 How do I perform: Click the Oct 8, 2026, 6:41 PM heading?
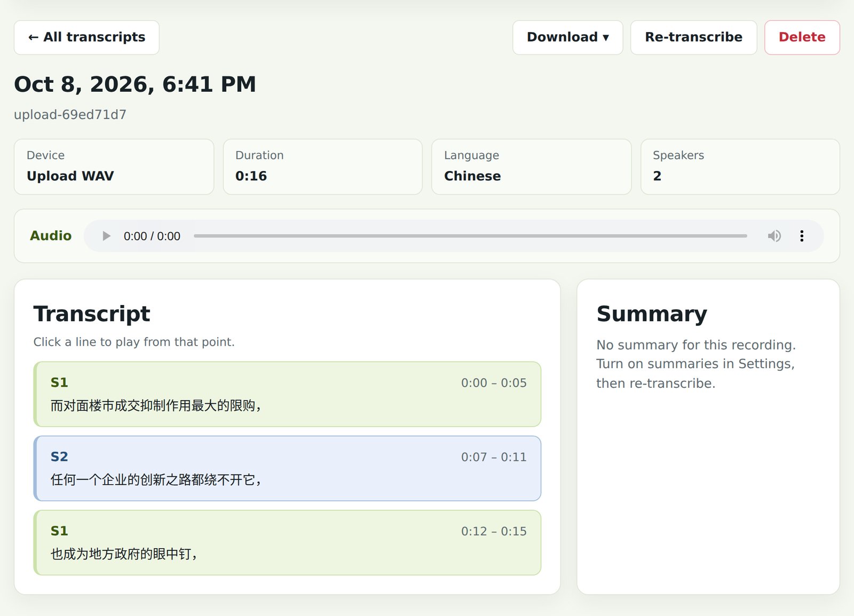[135, 84]
